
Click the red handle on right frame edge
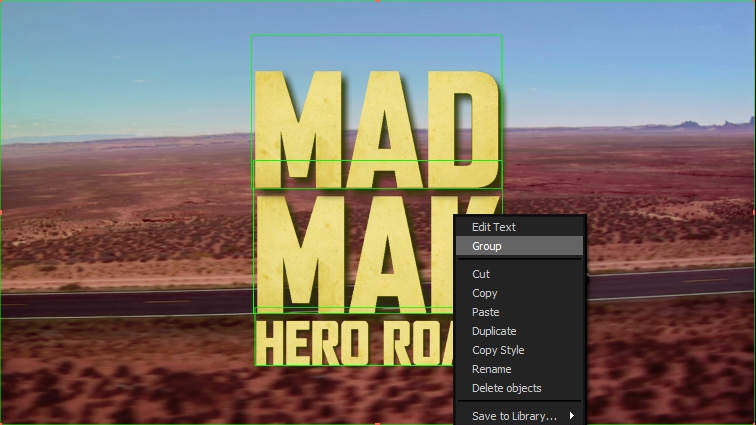(x=753, y=212)
